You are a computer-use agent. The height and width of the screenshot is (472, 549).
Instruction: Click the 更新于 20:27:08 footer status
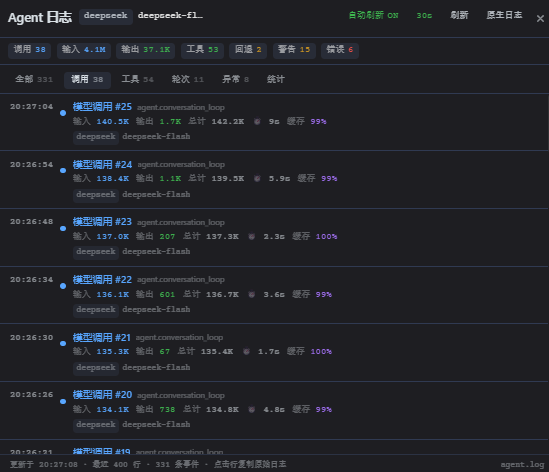44,465
